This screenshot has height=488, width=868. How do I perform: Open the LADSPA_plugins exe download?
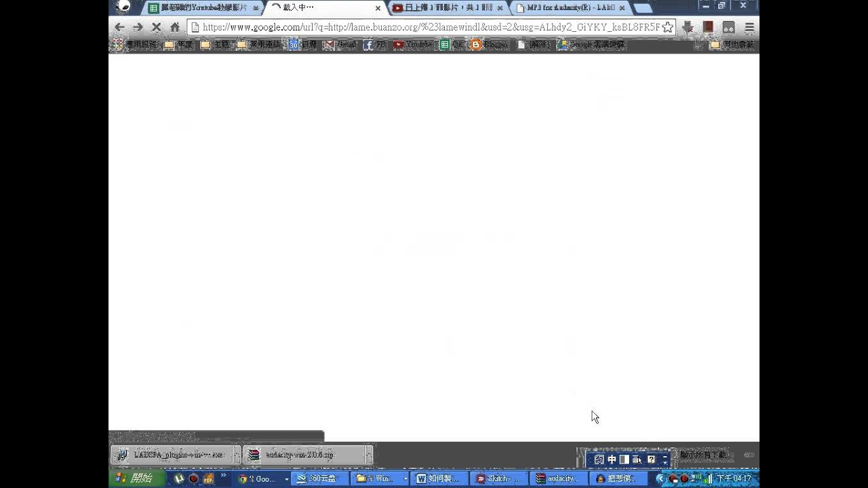[172, 455]
